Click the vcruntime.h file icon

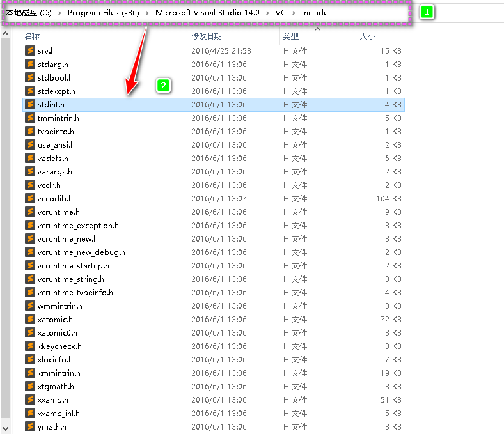(30, 212)
